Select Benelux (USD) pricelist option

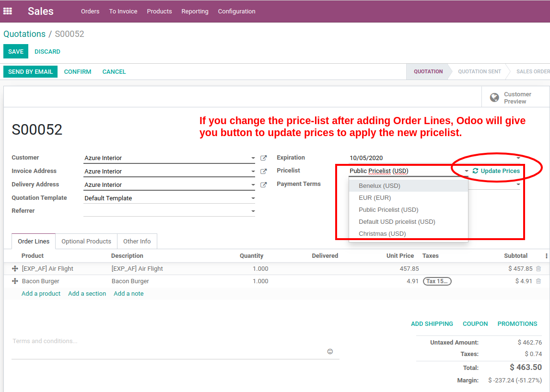click(x=408, y=186)
